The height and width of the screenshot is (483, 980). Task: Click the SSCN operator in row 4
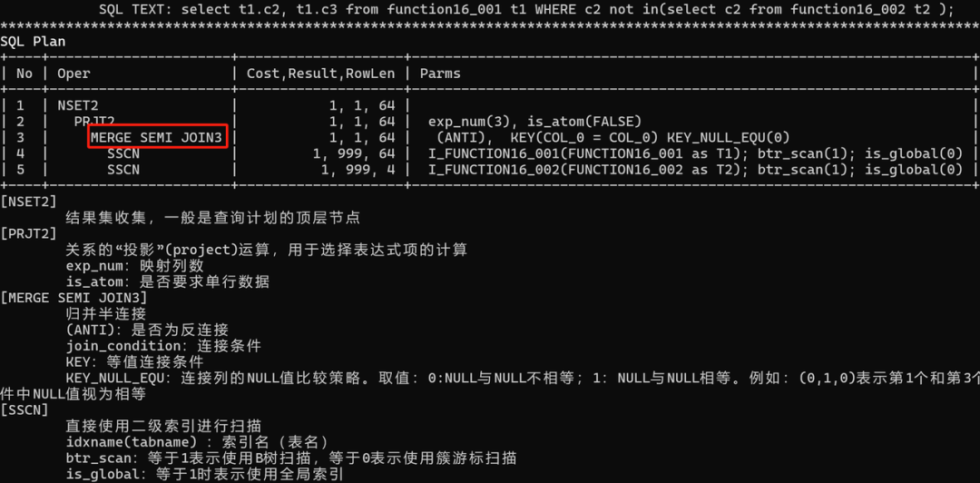tap(123, 153)
